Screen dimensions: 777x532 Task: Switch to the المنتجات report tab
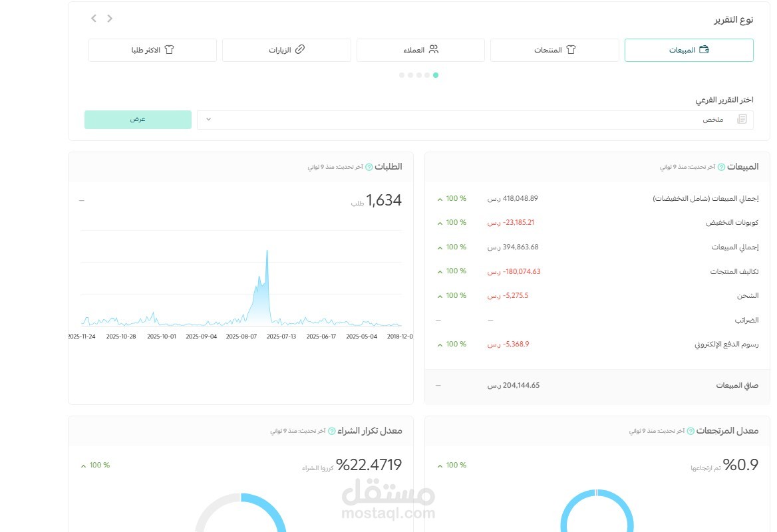[555, 49]
